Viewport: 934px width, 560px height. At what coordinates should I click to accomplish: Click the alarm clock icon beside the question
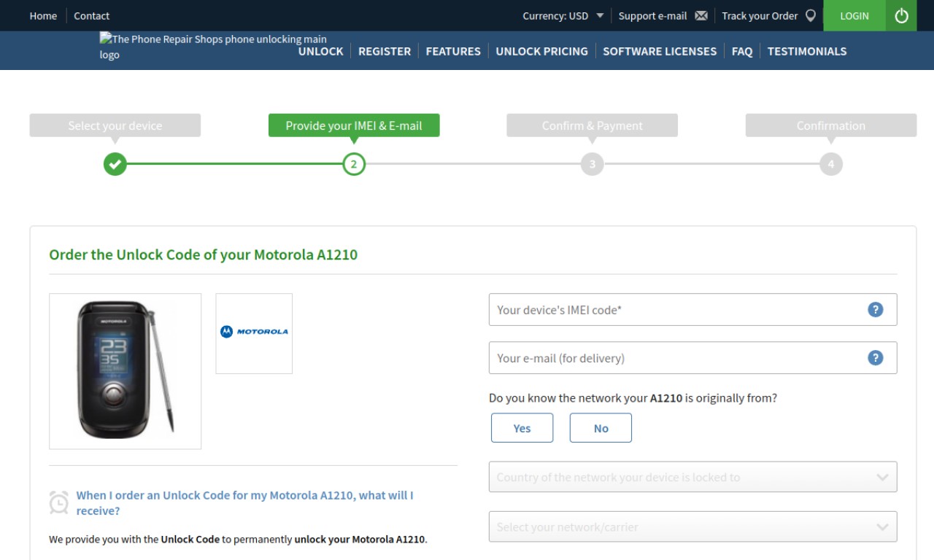(x=59, y=502)
